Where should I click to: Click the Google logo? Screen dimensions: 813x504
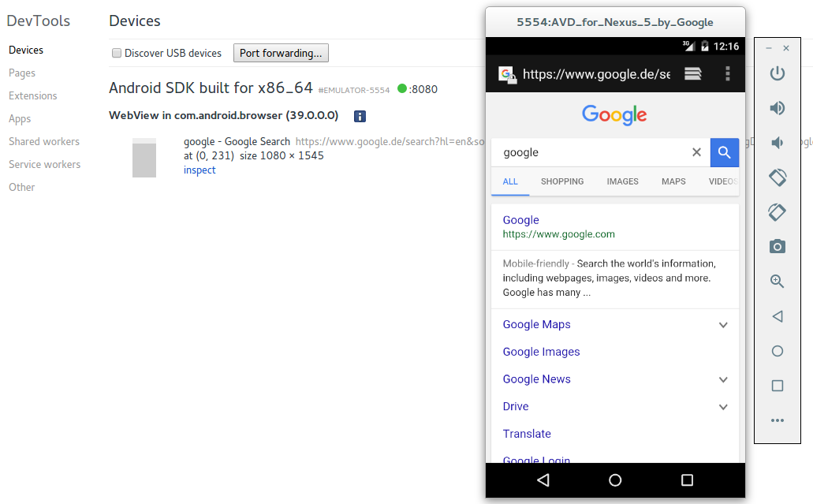[614, 114]
